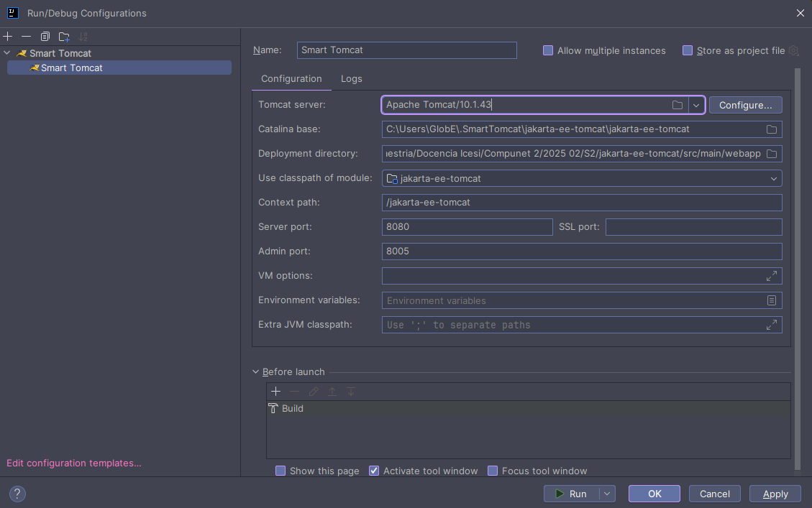Click the Add New Configuration plus icon

pyautogui.click(x=8, y=37)
